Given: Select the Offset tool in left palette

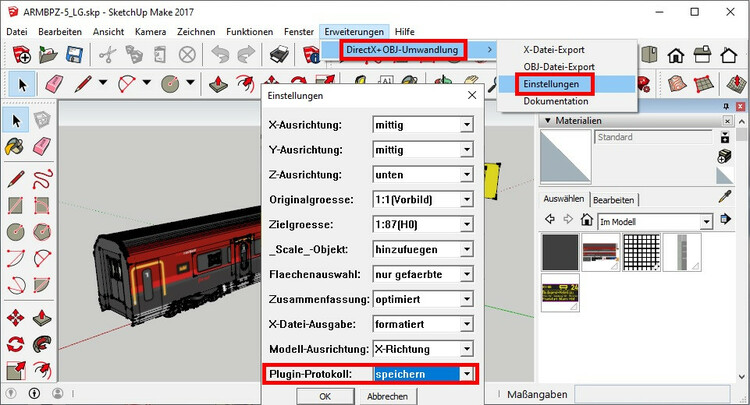Looking at the screenshot, I should click(42, 370).
